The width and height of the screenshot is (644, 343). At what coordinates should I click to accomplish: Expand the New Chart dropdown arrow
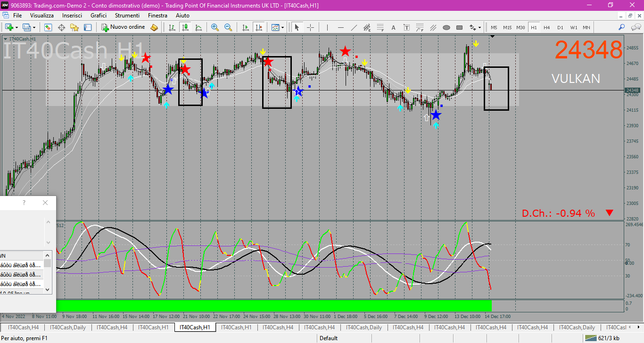(17, 27)
